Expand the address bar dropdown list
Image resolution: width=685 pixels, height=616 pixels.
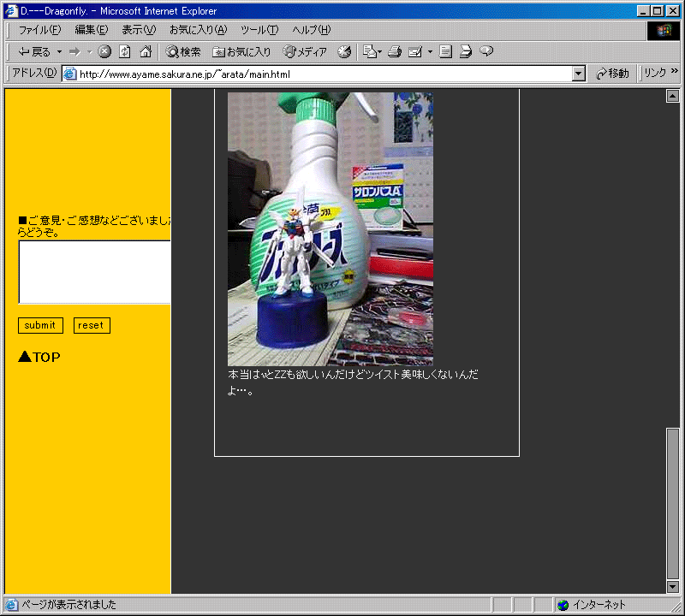click(579, 74)
